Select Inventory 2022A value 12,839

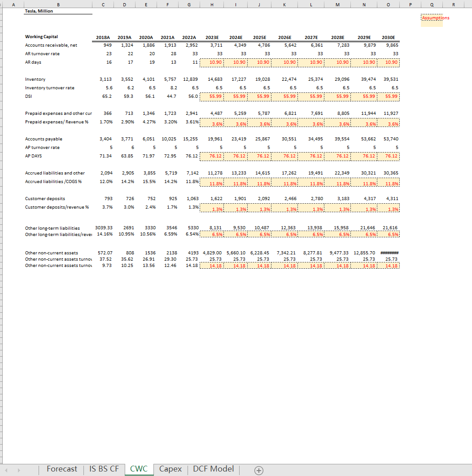189,79
